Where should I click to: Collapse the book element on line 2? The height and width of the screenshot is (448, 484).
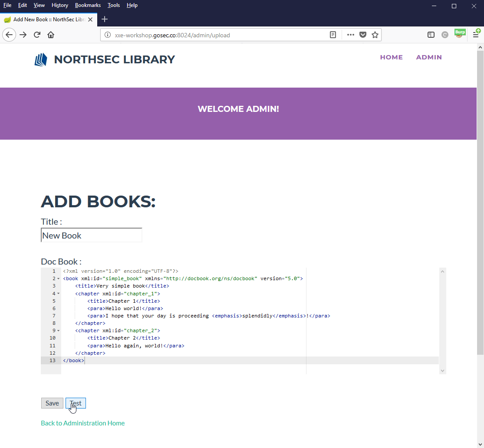[x=59, y=279]
